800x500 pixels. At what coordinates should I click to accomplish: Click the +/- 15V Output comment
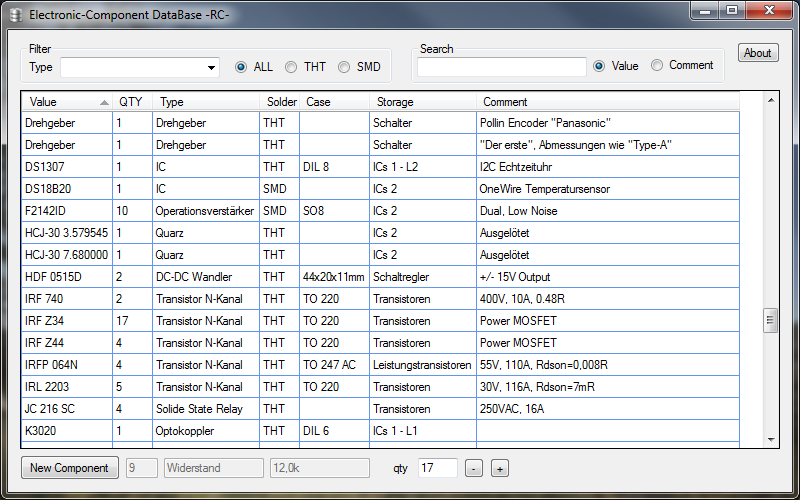[608, 277]
